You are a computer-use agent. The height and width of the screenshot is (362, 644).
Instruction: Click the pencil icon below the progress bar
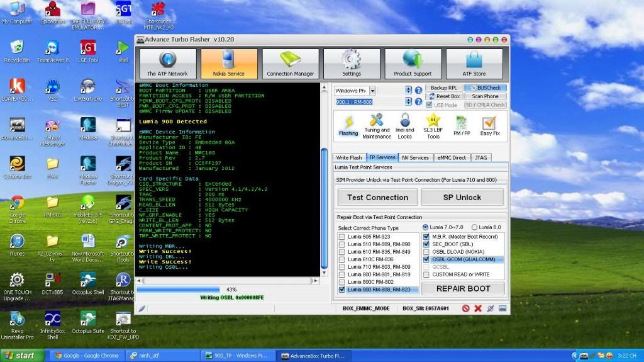[x=142, y=308]
